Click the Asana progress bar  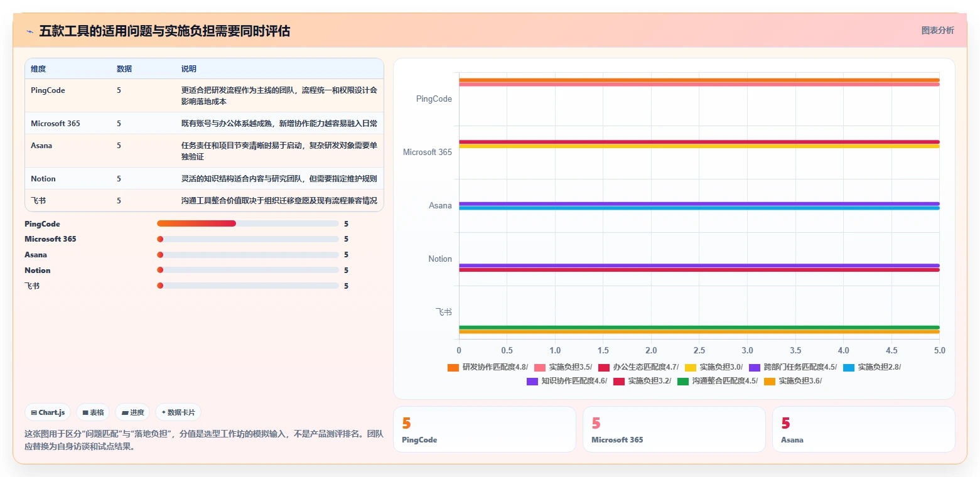tap(248, 255)
